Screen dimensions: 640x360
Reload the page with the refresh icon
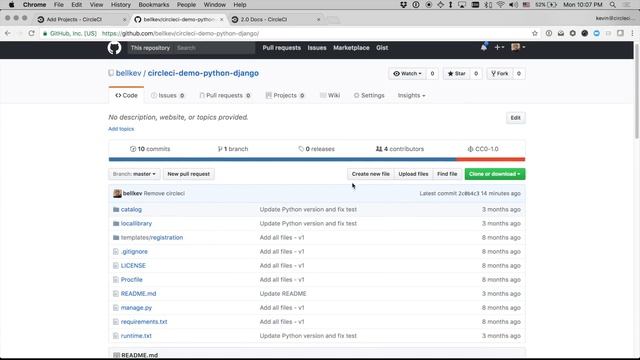coord(31,33)
